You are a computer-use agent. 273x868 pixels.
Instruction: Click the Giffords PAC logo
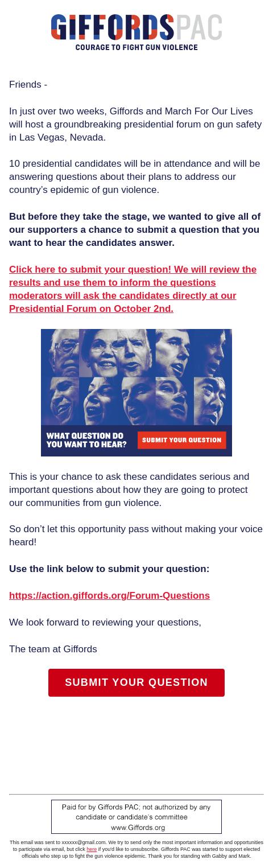tap(136, 32)
